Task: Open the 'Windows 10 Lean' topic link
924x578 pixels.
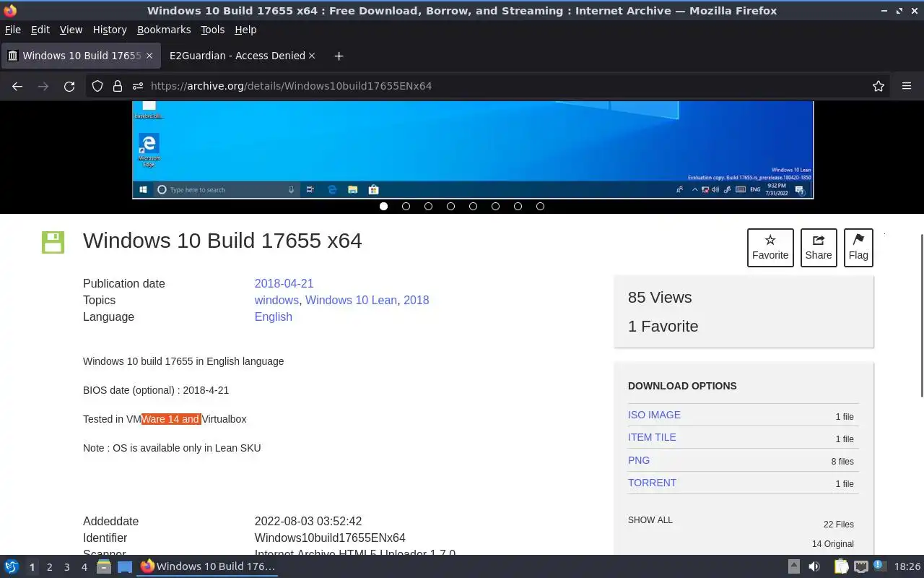Action: (x=351, y=300)
